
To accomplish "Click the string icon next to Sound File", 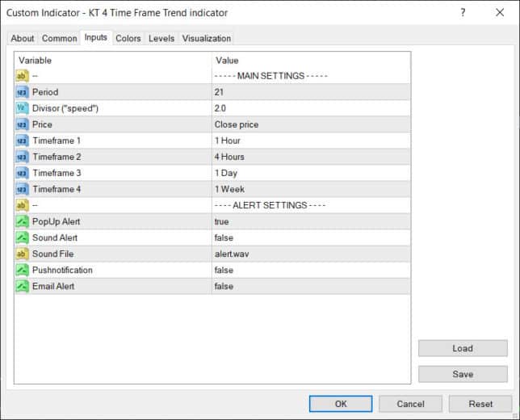I will [22, 254].
